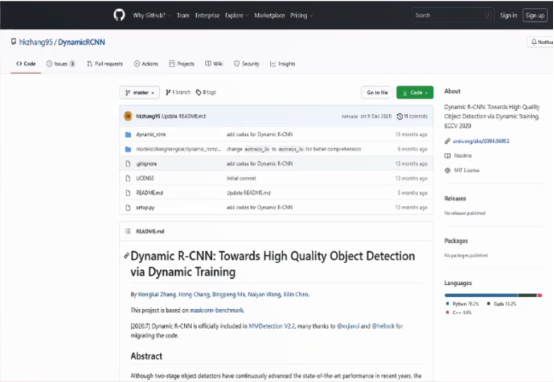The image size is (554, 382).
Task: Click the blue Python segment of language bar
Action: (x=481, y=295)
